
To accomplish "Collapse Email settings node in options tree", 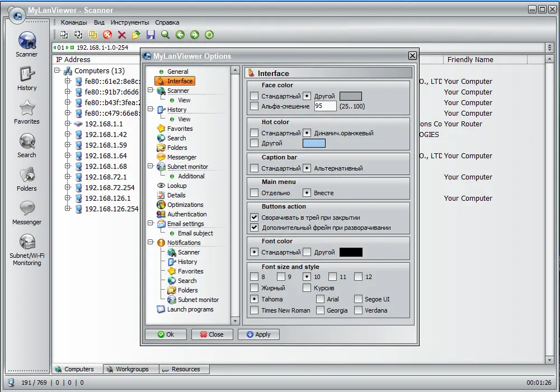I will tap(150, 223).
